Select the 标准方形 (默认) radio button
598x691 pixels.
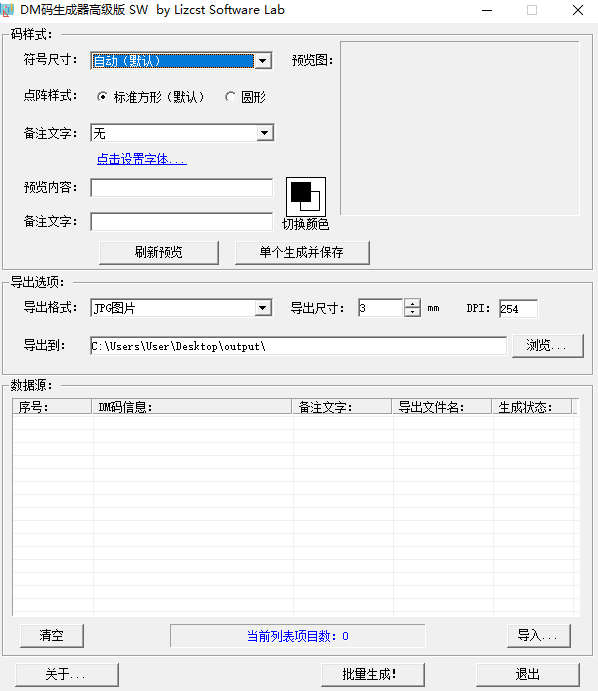point(102,97)
